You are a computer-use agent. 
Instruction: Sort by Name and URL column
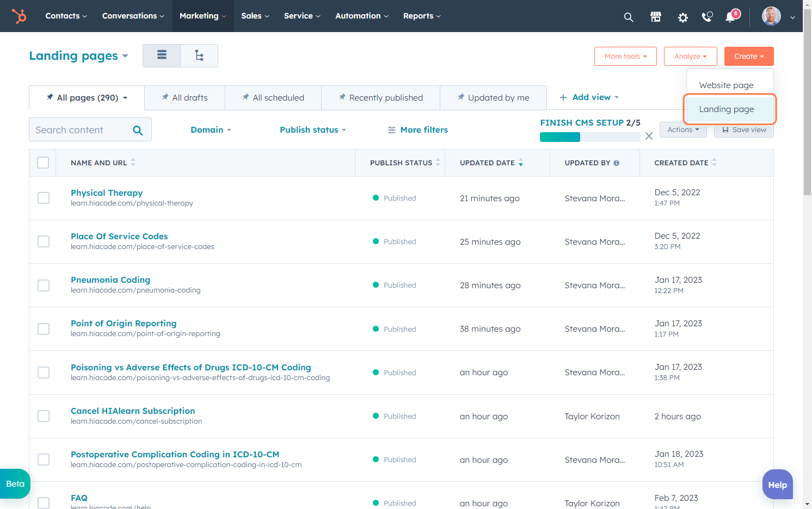tap(103, 163)
